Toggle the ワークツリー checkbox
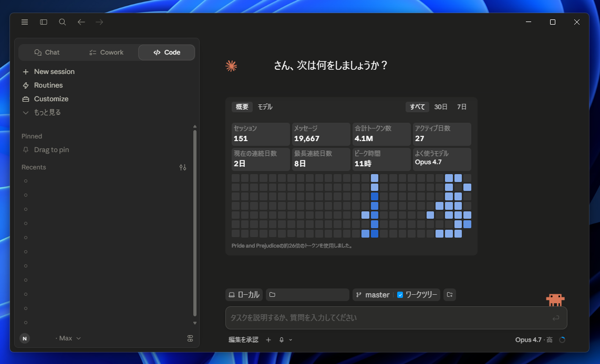The height and width of the screenshot is (364, 600). coord(400,295)
